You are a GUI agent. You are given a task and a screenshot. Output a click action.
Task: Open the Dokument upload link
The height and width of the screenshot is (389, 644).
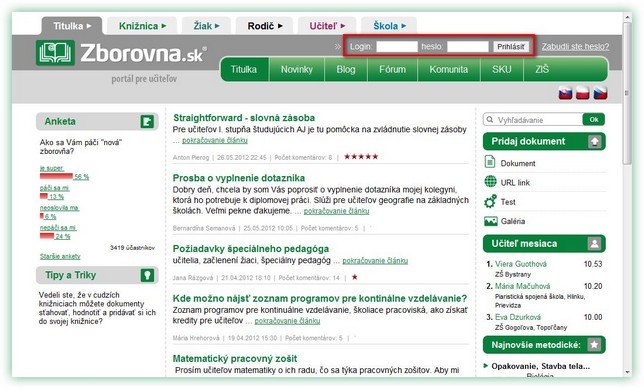(x=518, y=163)
